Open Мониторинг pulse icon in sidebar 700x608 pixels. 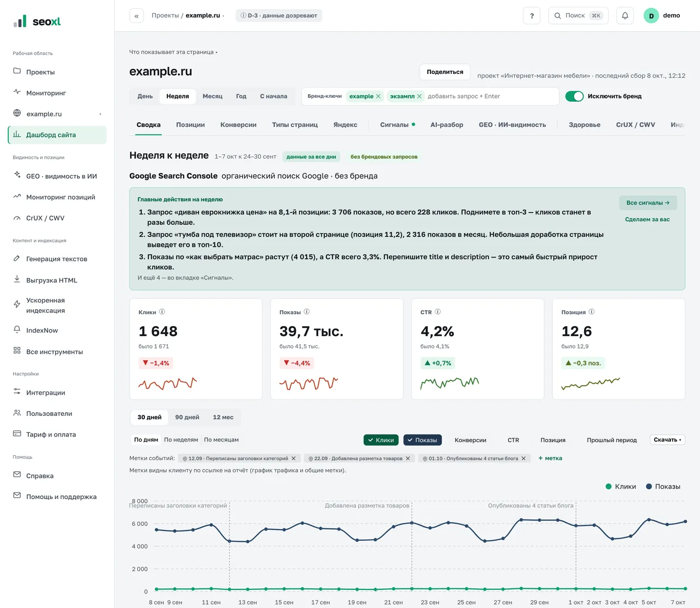tap(17, 92)
